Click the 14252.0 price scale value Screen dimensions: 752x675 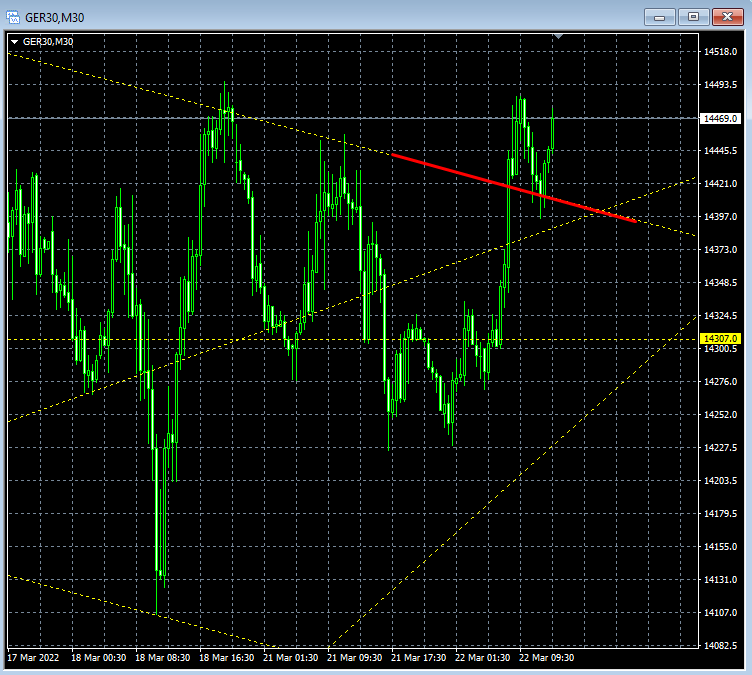[x=720, y=414]
